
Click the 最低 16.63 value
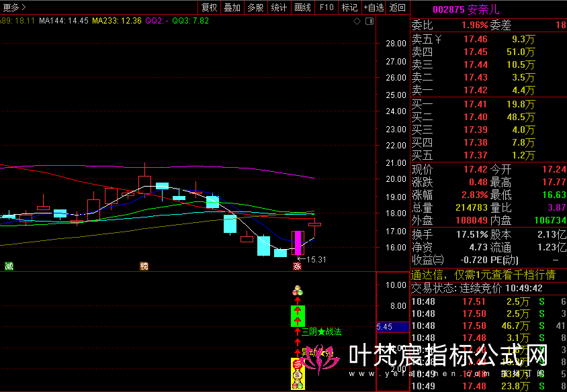(x=554, y=195)
